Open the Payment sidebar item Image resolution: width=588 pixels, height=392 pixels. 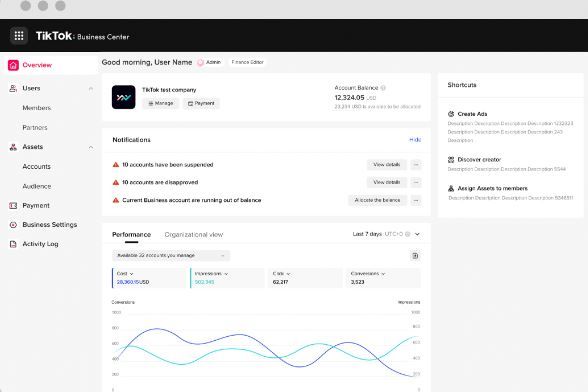pos(36,206)
